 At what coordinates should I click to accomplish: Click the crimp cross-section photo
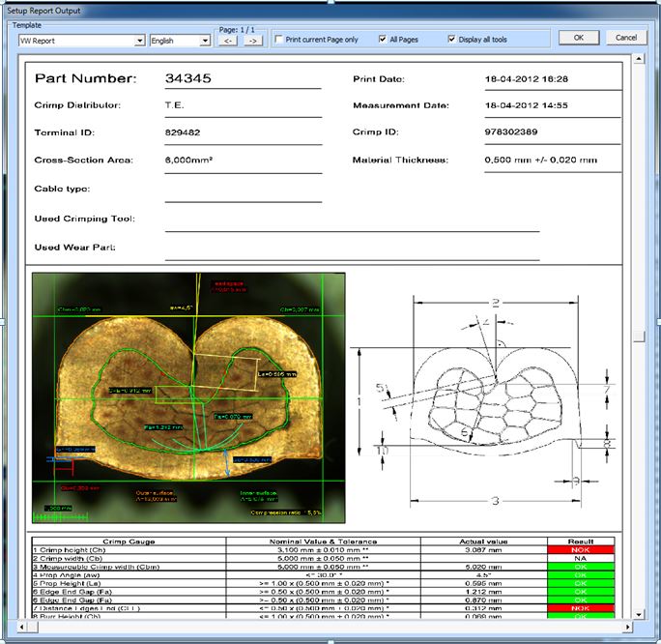point(190,396)
